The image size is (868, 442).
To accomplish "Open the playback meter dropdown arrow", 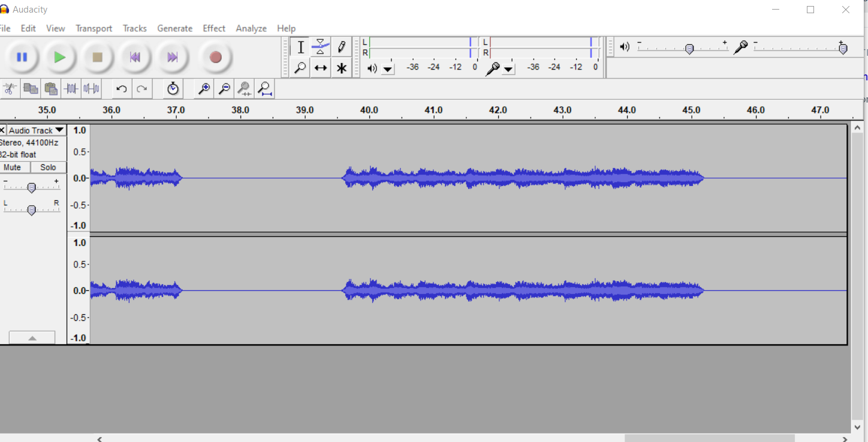I will (x=388, y=70).
